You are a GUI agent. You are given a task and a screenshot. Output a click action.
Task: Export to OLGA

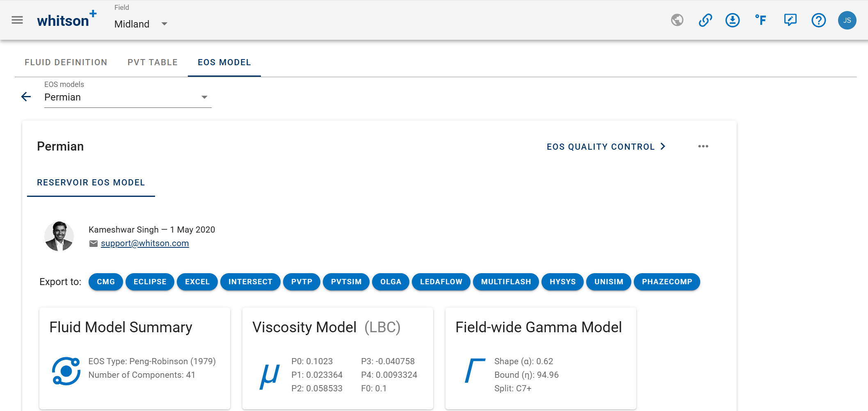pyautogui.click(x=391, y=282)
